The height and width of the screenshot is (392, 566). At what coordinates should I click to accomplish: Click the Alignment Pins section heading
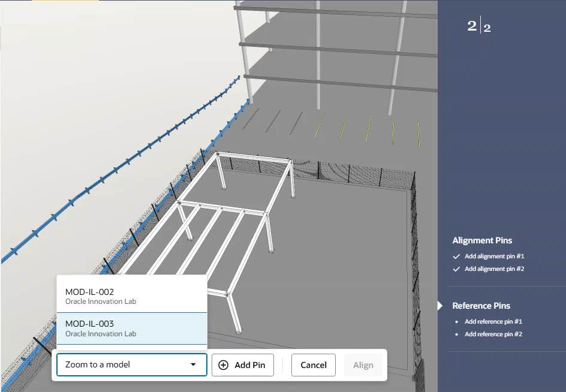pos(482,240)
